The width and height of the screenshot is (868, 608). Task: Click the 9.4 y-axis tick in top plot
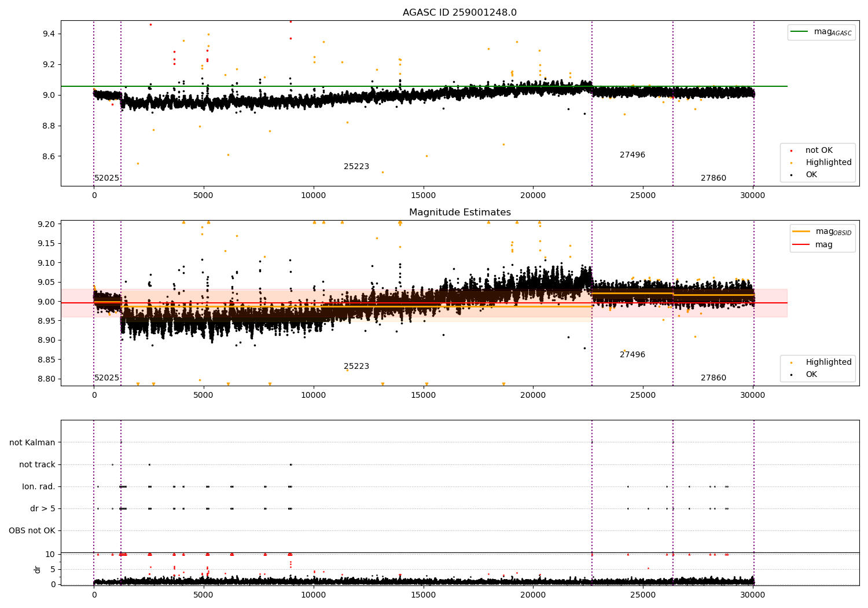pyautogui.click(x=49, y=34)
